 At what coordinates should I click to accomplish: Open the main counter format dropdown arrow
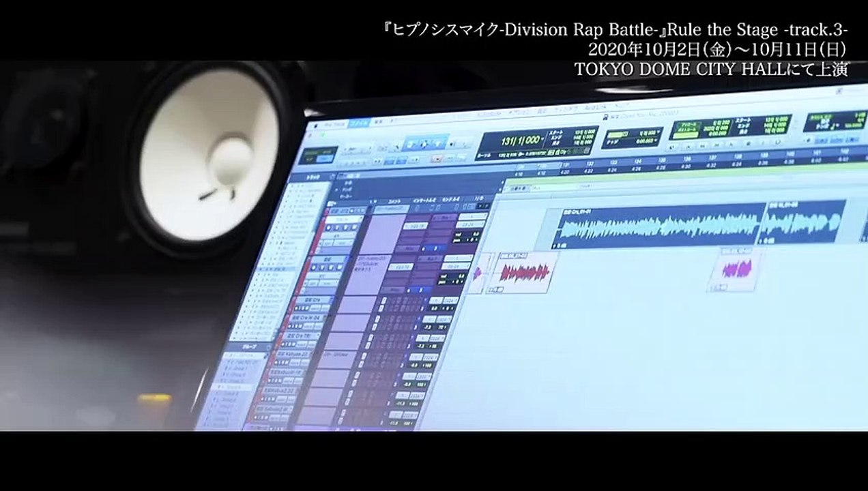(x=542, y=138)
